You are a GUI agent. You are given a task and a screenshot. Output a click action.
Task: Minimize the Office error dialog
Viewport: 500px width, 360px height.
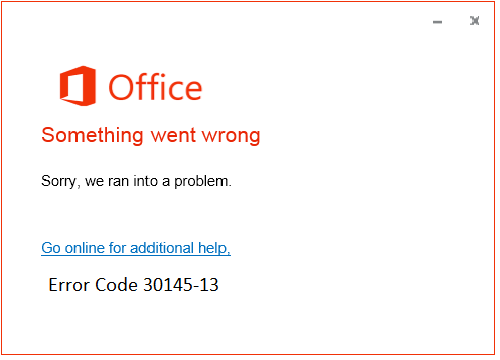[x=437, y=22]
